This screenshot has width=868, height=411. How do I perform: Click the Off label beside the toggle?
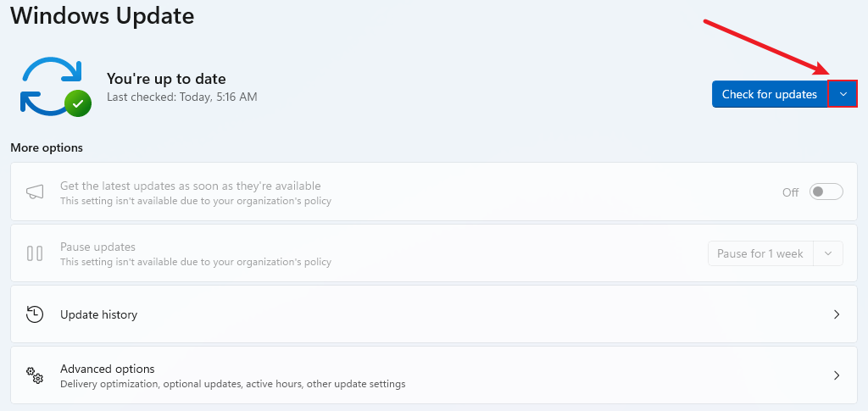(790, 192)
